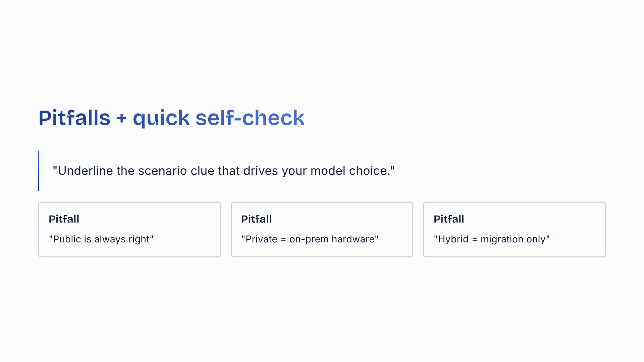Click "model choice" at the quote's end
Viewport: 644px width, 362px height.
349,171
